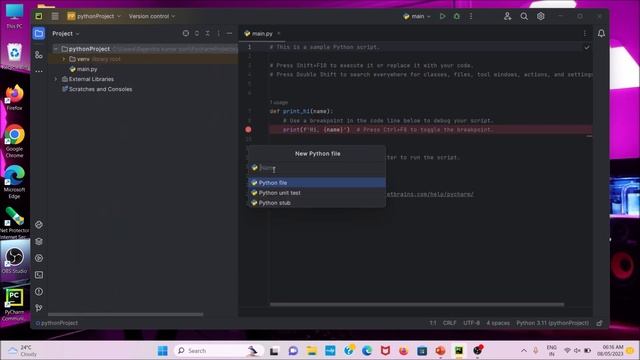
Task: Select Python stub option
Action: coord(317,203)
